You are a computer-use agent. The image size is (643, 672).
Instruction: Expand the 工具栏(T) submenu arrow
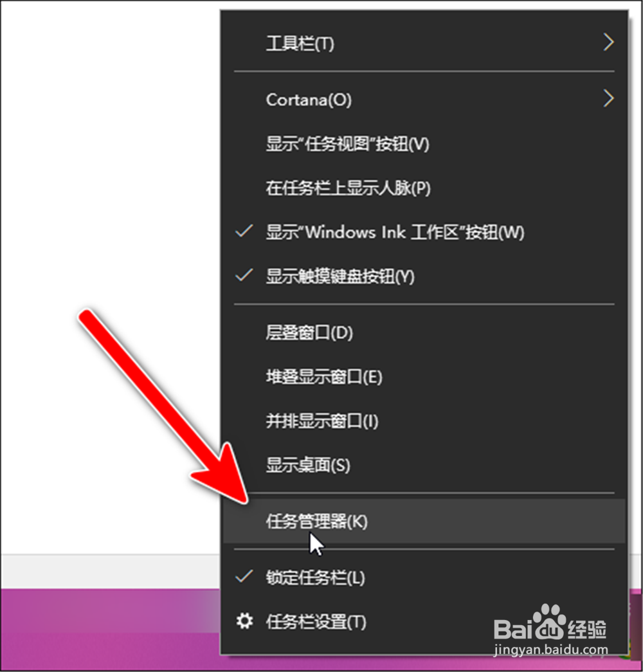point(609,42)
